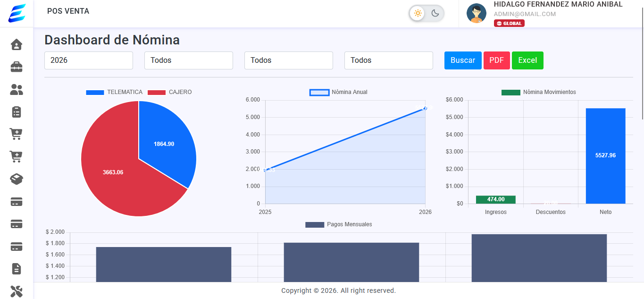Open the Todos filter nearest Buscar button

click(389, 60)
